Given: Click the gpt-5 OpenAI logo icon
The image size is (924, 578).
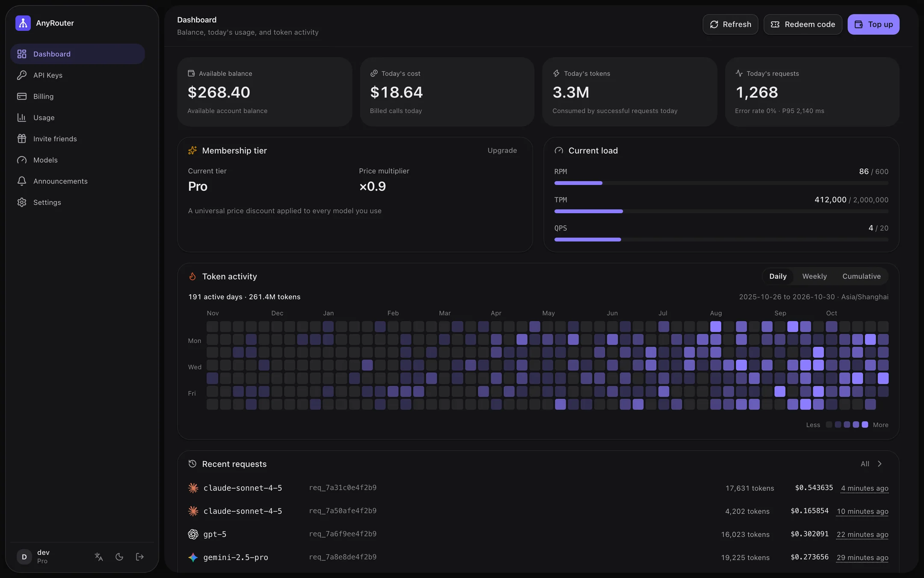Looking at the screenshot, I should click(x=193, y=534).
